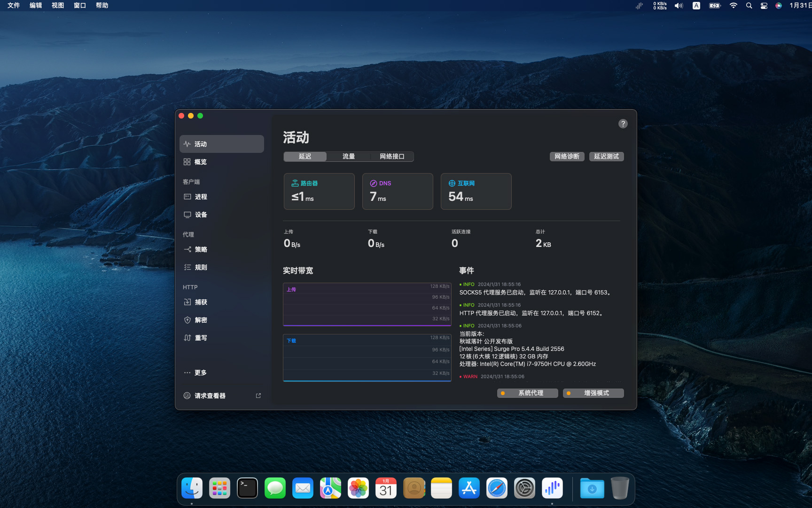Click the WARN event timestamp
Viewport: 812px width, 508px height.
502,377
